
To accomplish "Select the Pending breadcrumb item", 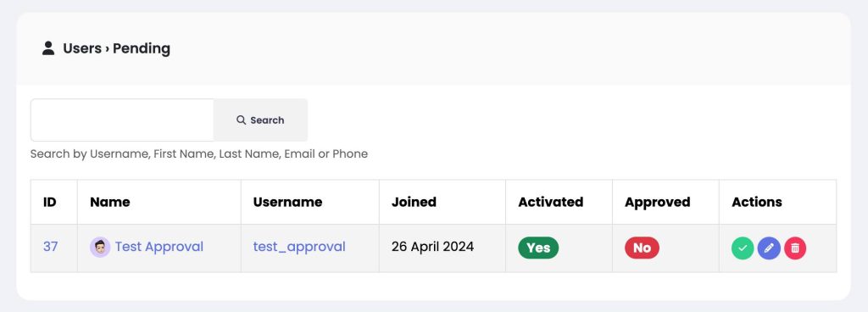I will pyautogui.click(x=142, y=48).
